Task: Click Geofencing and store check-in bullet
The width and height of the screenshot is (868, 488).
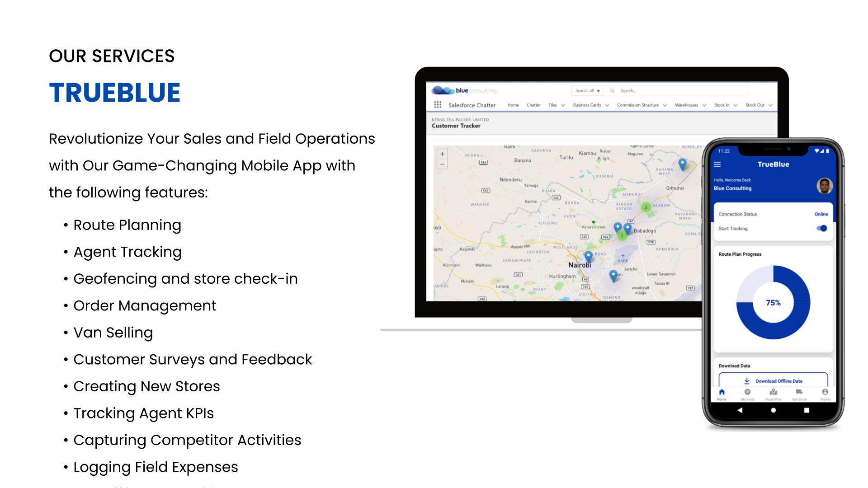Action: pyautogui.click(x=185, y=279)
